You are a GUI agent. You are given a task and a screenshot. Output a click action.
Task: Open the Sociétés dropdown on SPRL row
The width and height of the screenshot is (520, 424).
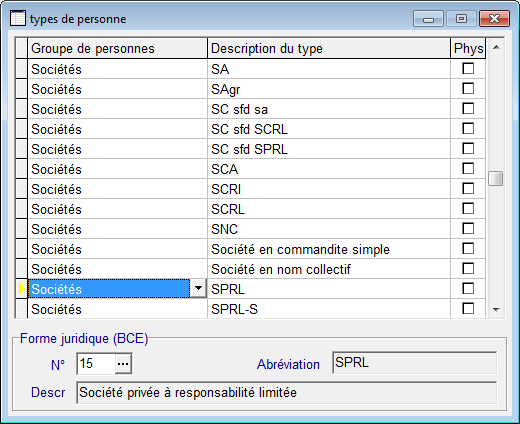click(198, 288)
